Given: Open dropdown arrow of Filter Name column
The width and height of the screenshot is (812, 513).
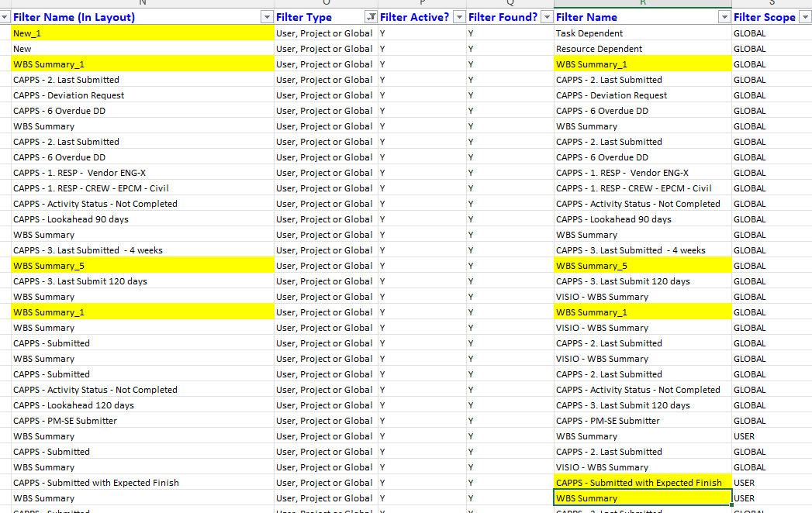Looking at the screenshot, I should (724, 17).
